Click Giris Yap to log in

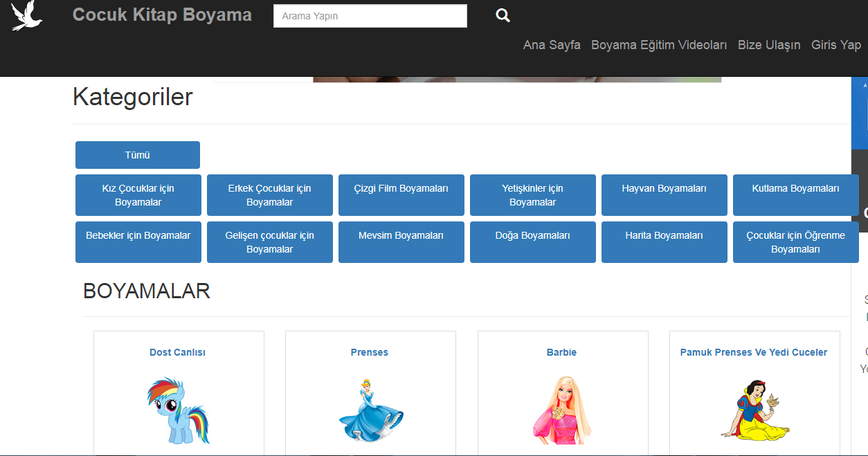click(x=836, y=45)
